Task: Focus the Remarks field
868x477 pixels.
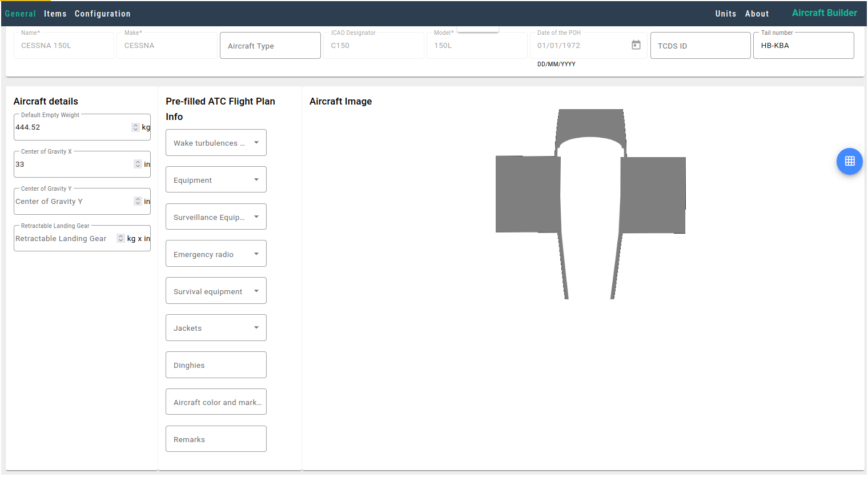Action: click(x=216, y=439)
